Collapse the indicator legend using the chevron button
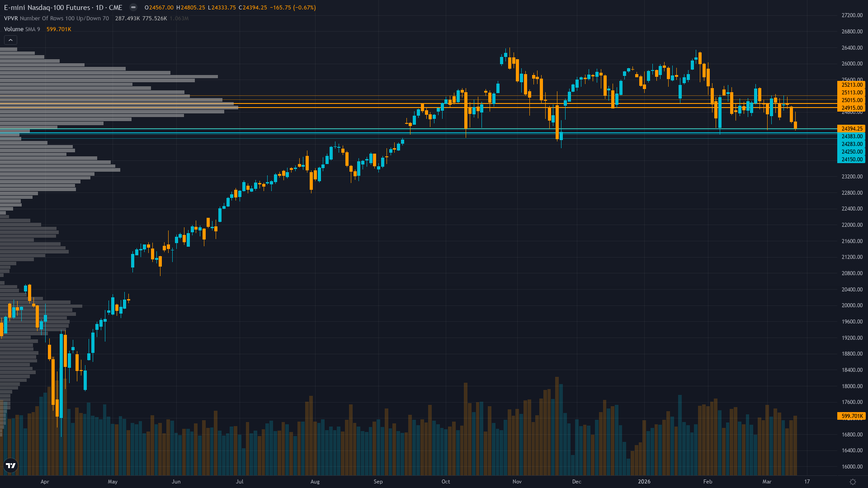The width and height of the screenshot is (868, 488). tap(10, 40)
